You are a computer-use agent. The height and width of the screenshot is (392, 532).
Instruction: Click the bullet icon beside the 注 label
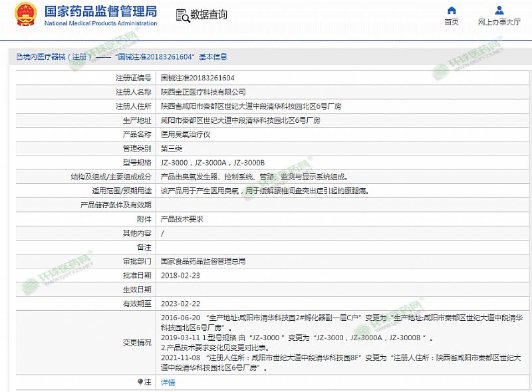pyautogui.click(x=140, y=382)
